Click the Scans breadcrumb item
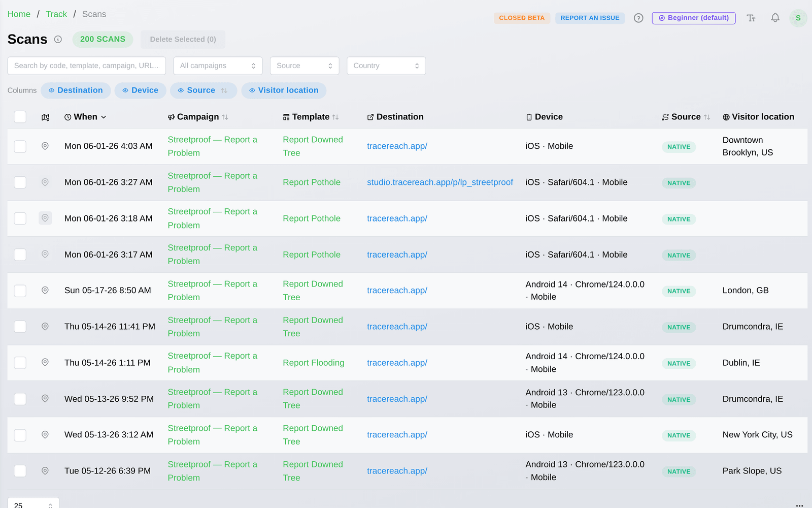Image resolution: width=812 pixels, height=508 pixels. coord(94,14)
